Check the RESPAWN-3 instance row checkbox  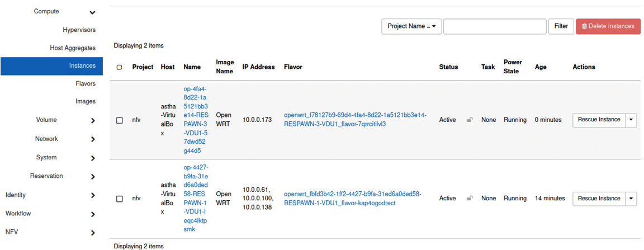coord(120,120)
